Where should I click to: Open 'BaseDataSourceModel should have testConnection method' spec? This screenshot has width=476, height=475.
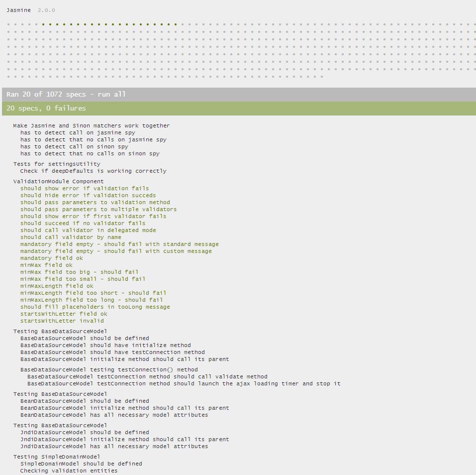tap(112, 352)
